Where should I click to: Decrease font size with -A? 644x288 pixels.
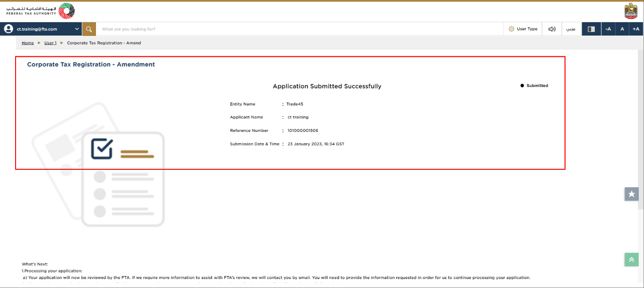coord(608,29)
